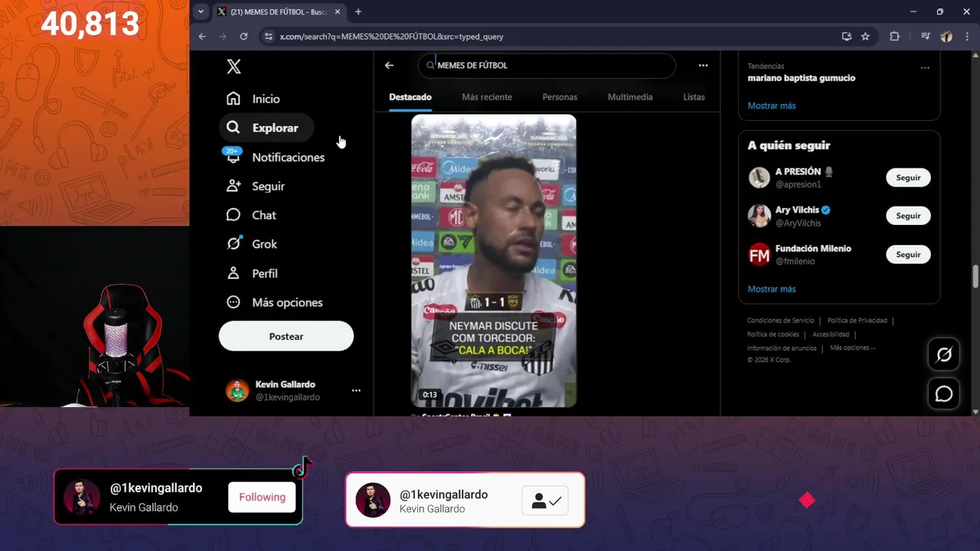The image size is (980, 551).
Task: Open Ary Vilchis profile avatar
Action: coord(759,216)
